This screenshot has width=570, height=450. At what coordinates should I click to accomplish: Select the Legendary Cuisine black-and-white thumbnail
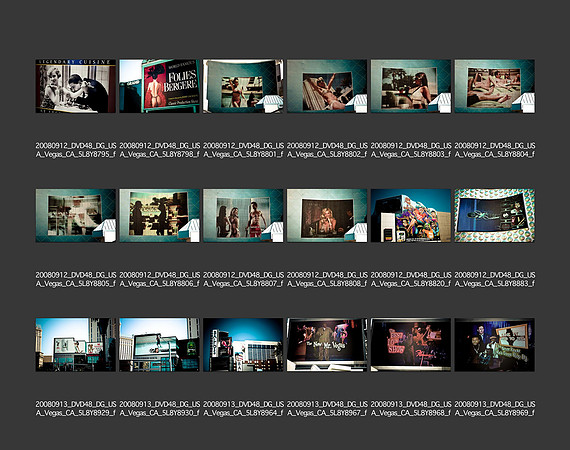click(x=76, y=86)
